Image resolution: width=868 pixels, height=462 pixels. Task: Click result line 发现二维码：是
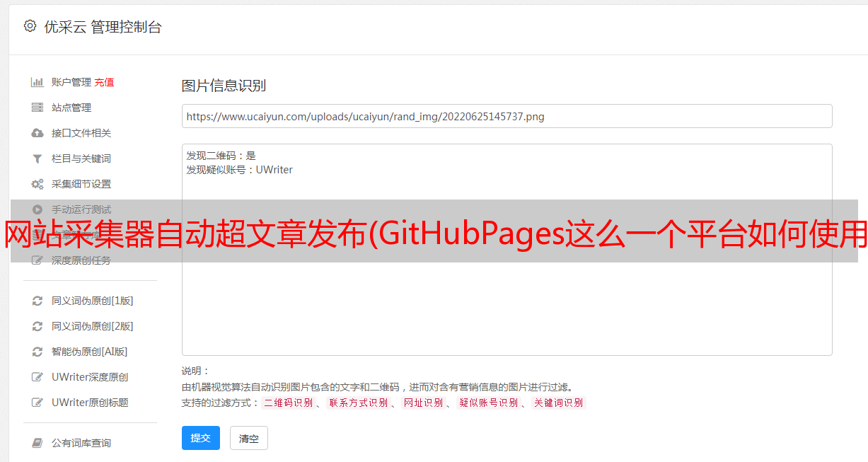coord(221,156)
